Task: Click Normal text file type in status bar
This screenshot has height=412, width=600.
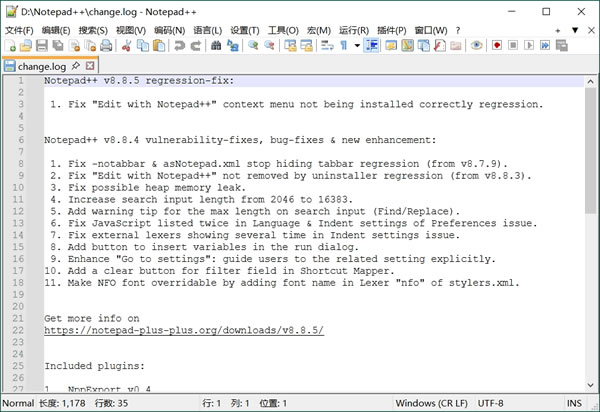Action: 18,403
